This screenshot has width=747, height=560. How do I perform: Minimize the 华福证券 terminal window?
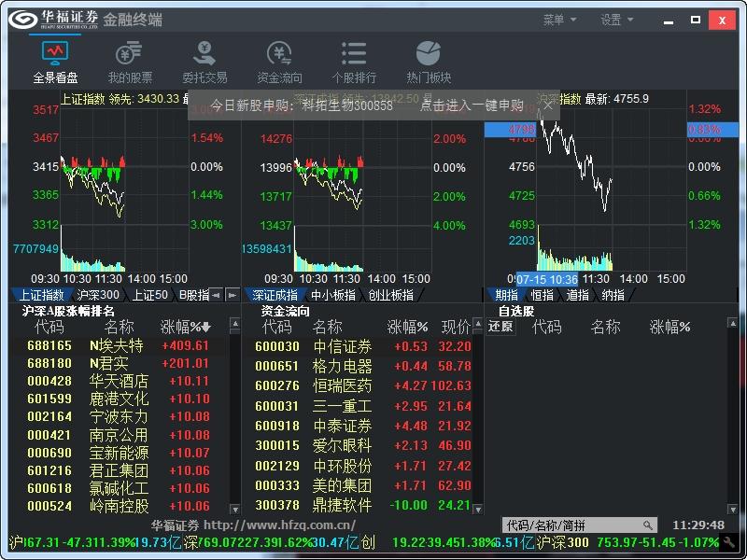(669, 20)
